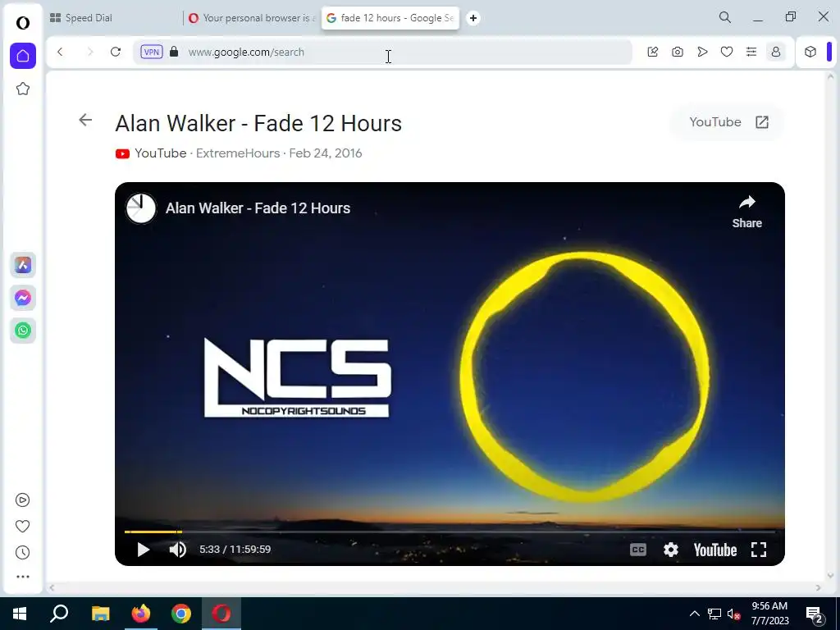This screenshot has height=630, width=840.
Task: Open the video settings gear menu
Action: [671, 550]
